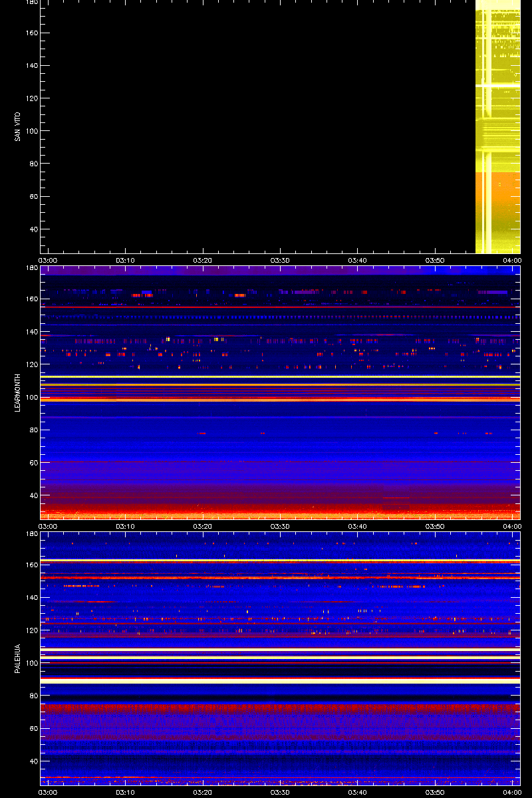Image resolution: width=532 pixels, height=798 pixels.
Task: Click the LEARMONTH axis label
Action: [x=17, y=392]
